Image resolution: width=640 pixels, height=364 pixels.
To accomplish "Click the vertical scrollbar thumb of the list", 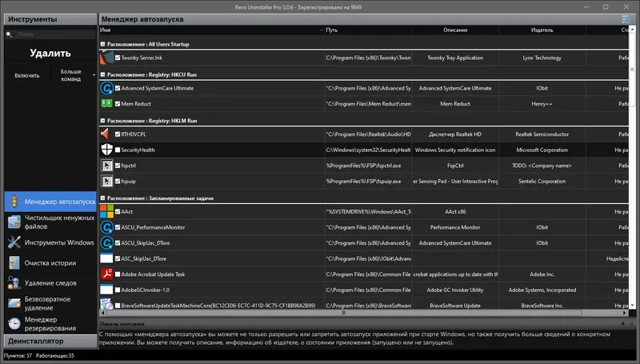I will pos(632,70).
